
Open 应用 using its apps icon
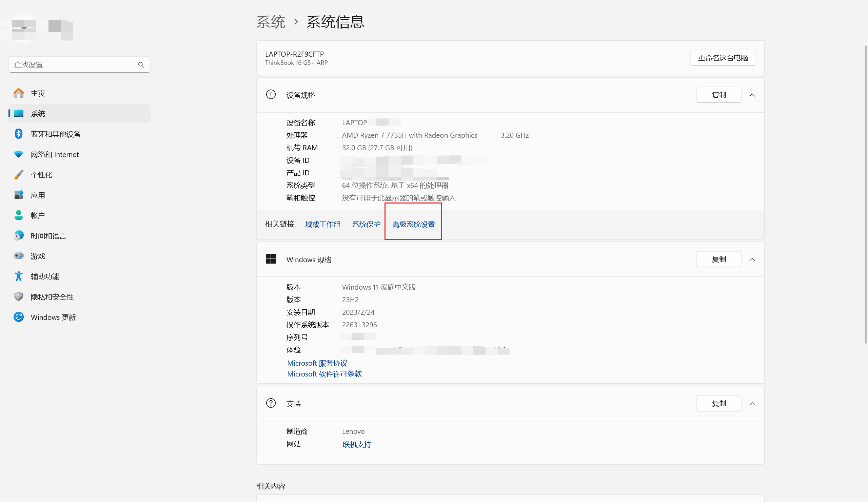coord(19,195)
